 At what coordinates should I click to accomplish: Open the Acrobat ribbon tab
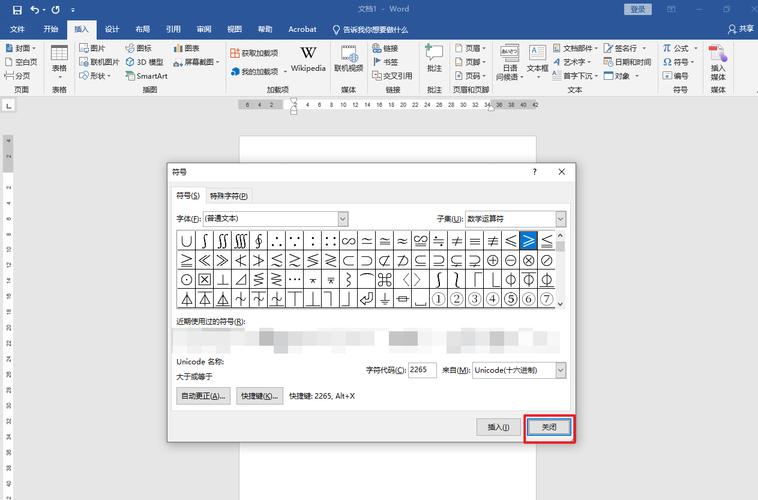pyautogui.click(x=302, y=29)
